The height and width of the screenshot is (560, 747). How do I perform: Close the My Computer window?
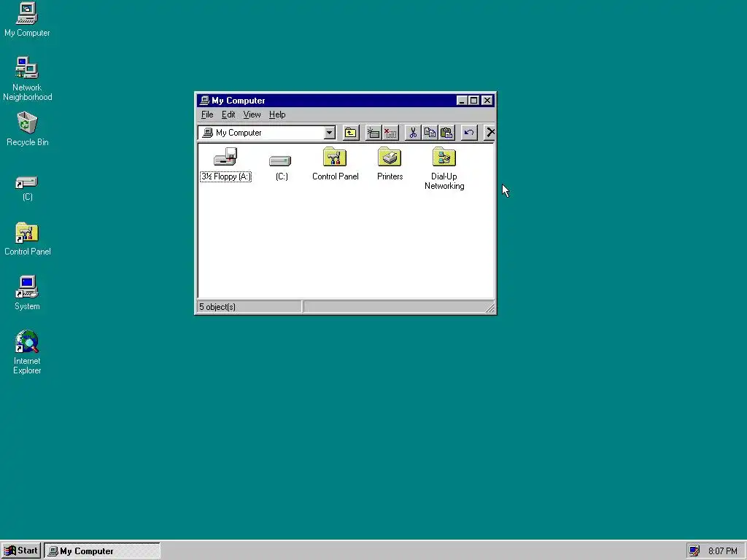coord(487,101)
